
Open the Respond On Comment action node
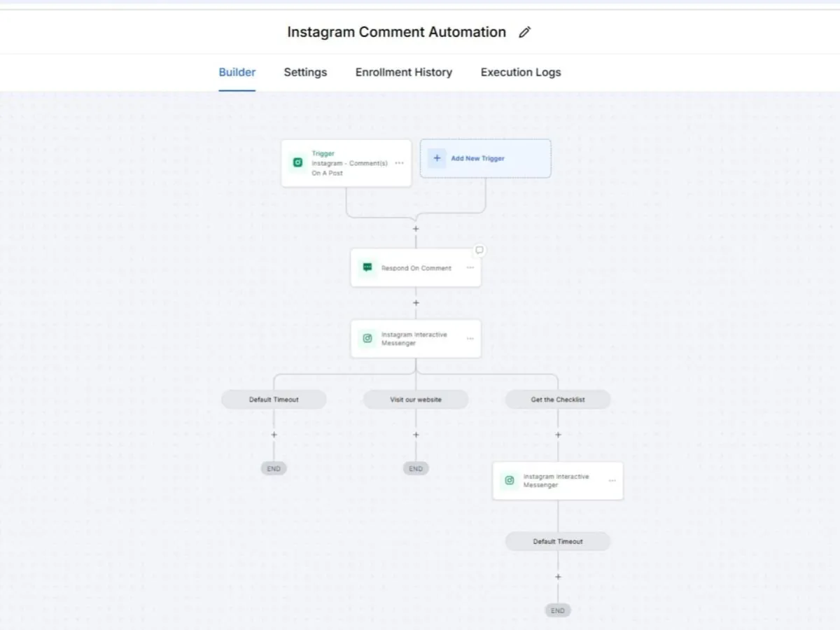click(x=416, y=268)
